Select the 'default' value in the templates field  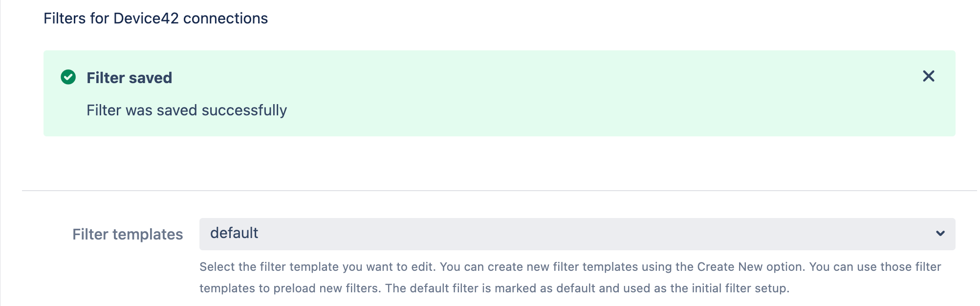[234, 233]
